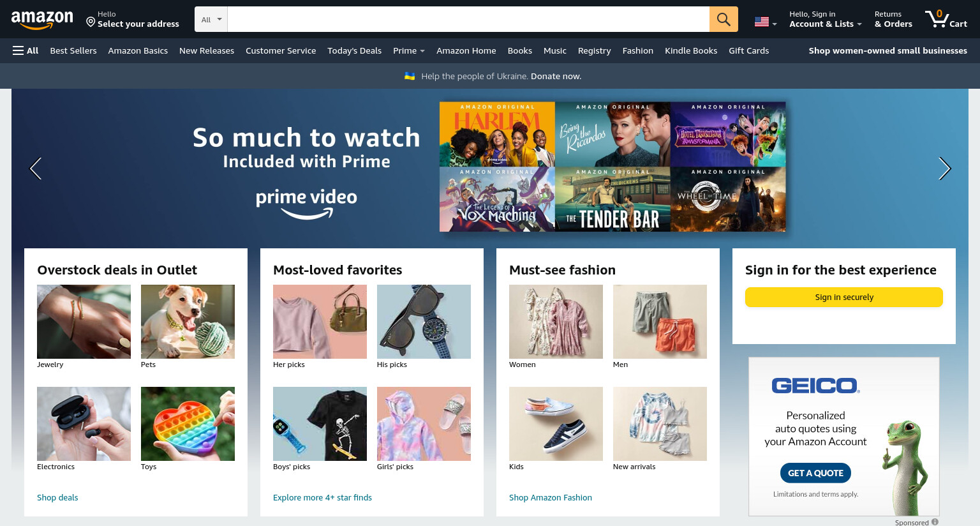Viewport: 980px width, 526px height.
Task: Click the Amazon logo
Action: pyautogui.click(x=42, y=20)
